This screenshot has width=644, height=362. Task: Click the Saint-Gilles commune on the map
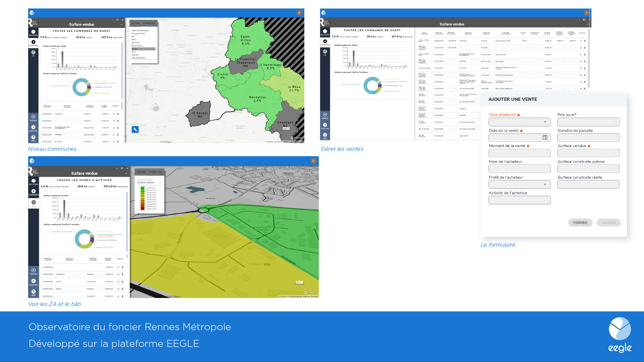coord(246,40)
